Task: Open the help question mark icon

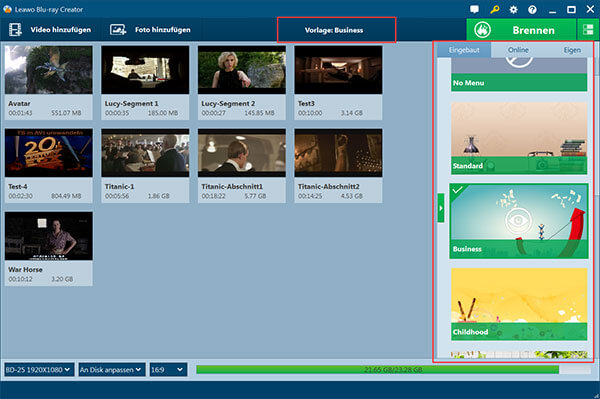Action: point(532,10)
